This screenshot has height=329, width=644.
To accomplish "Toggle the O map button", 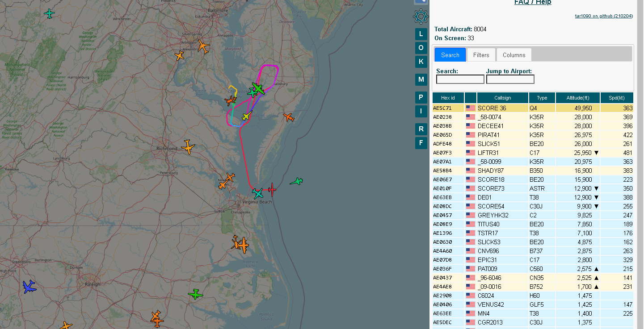I will (x=421, y=48).
